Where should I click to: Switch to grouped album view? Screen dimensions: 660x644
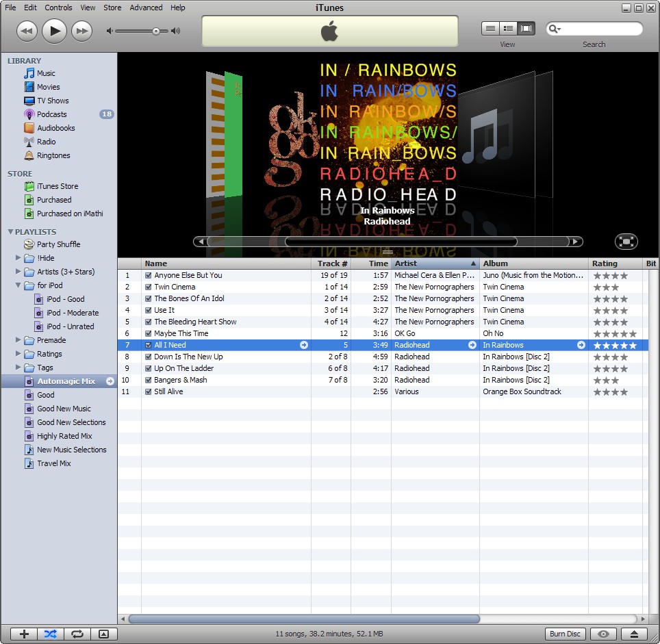click(508, 29)
